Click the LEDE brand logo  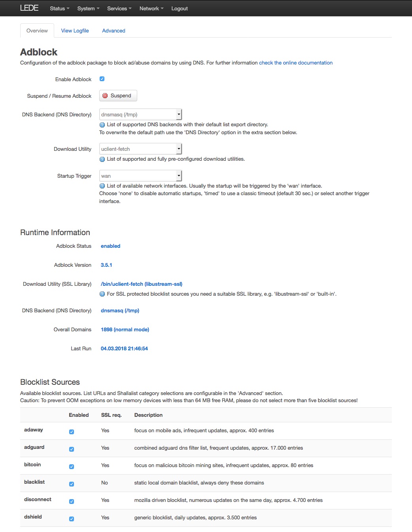(x=29, y=8)
